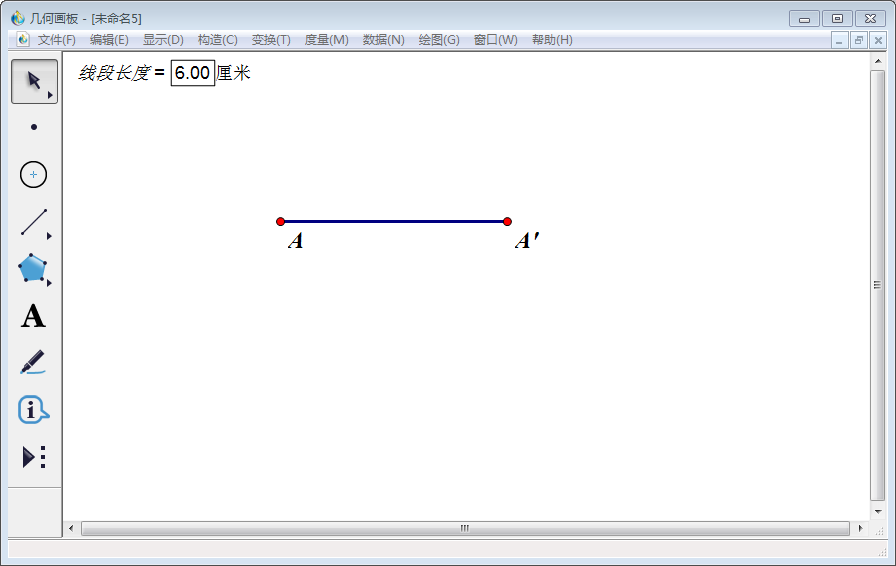Open the 变换(T) menu
The height and width of the screenshot is (566, 896).
271,40
